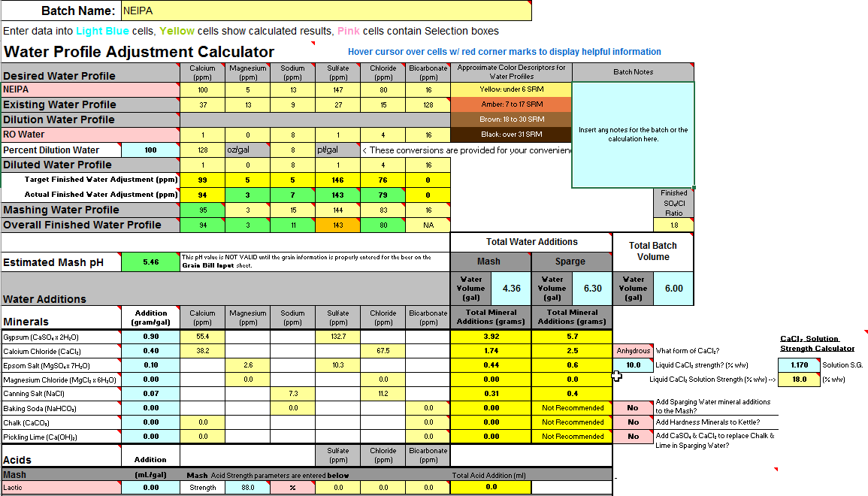Click the Liquid CaCl2 Solution Strength result 18.0
The height and width of the screenshot is (496, 868).
(x=799, y=380)
